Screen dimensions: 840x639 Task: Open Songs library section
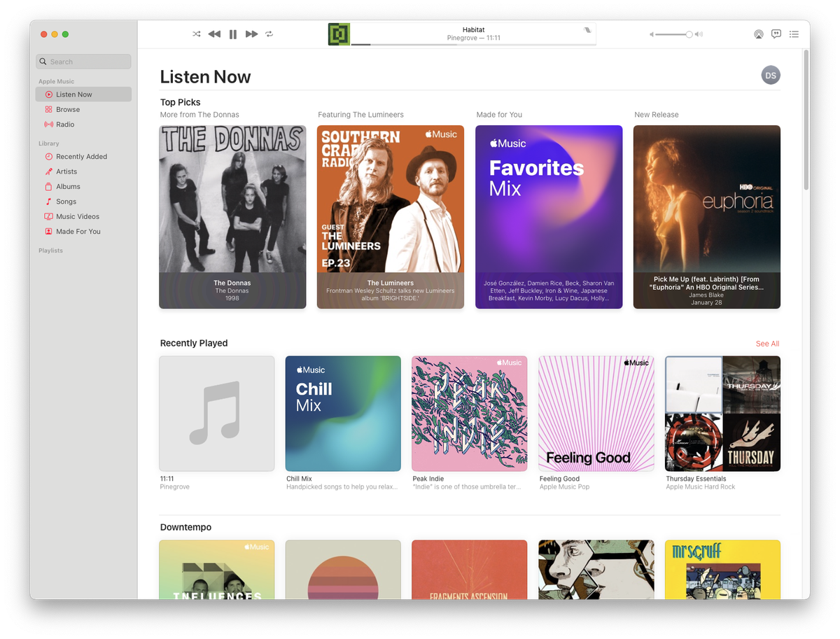tap(83, 202)
